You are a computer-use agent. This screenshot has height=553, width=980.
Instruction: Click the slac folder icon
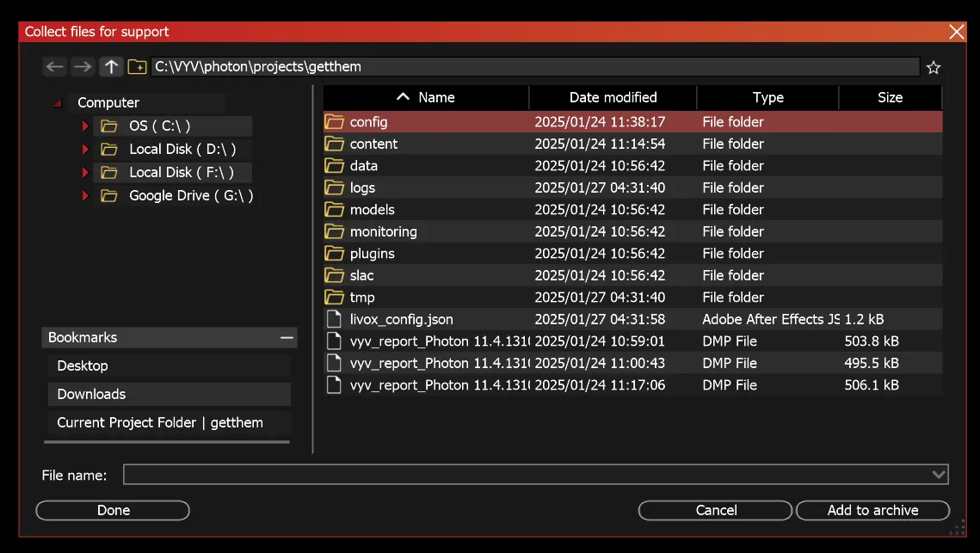point(335,275)
